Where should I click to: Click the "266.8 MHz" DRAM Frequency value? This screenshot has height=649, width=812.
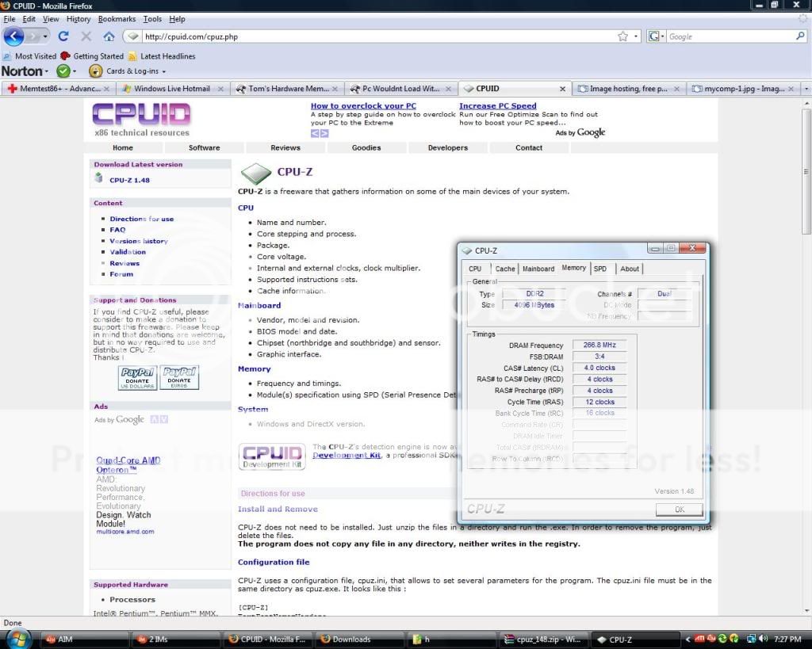pyautogui.click(x=599, y=345)
